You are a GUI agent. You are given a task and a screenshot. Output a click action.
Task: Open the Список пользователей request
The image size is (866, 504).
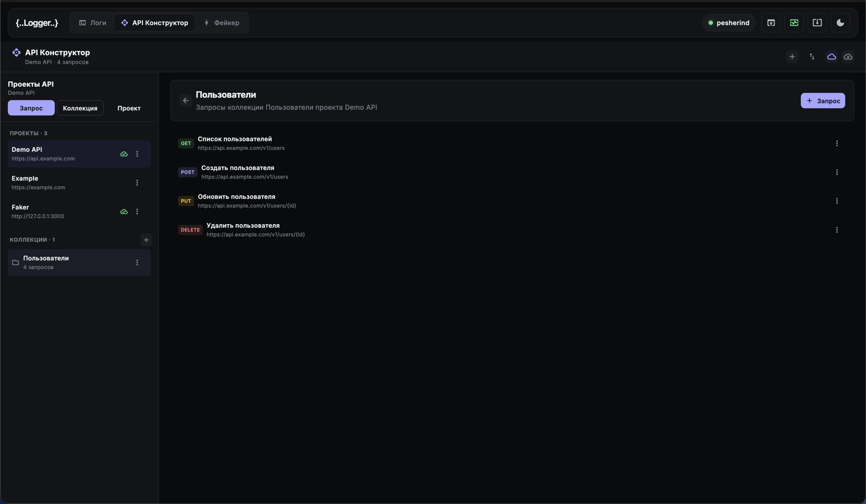point(512,143)
